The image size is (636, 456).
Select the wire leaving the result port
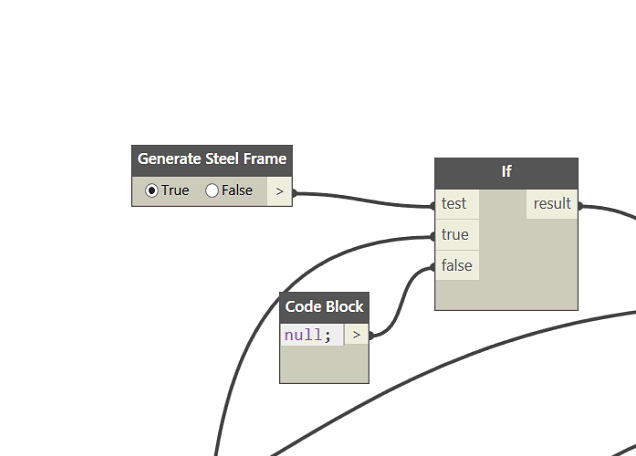tap(610, 211)
